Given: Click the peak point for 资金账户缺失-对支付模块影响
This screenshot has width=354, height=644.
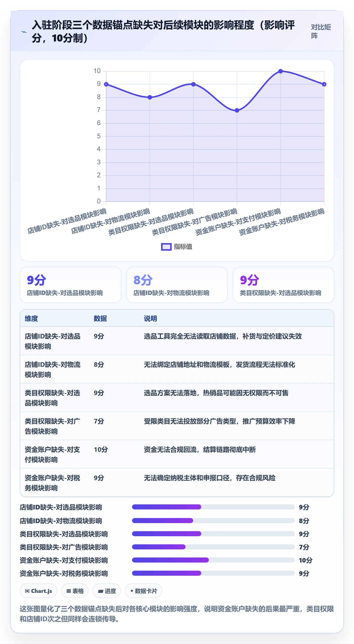Looking at the screenshot, I should point(280,71).
